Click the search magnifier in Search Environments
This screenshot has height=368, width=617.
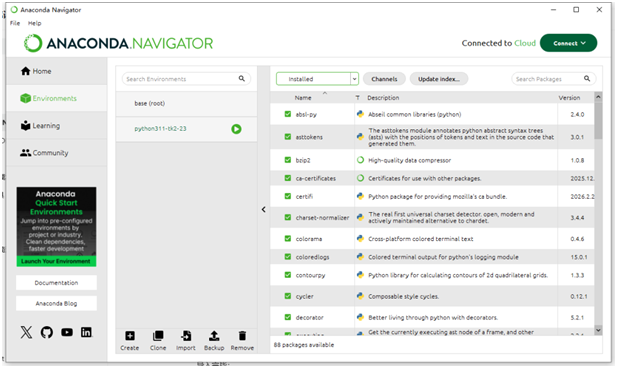pos(242,79)
